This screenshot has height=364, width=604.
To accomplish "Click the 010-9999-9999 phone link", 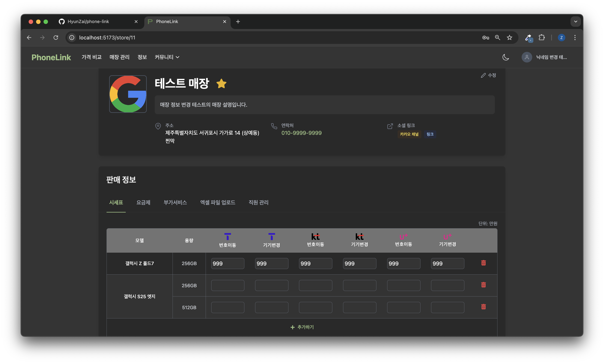I will click(301, 133).
